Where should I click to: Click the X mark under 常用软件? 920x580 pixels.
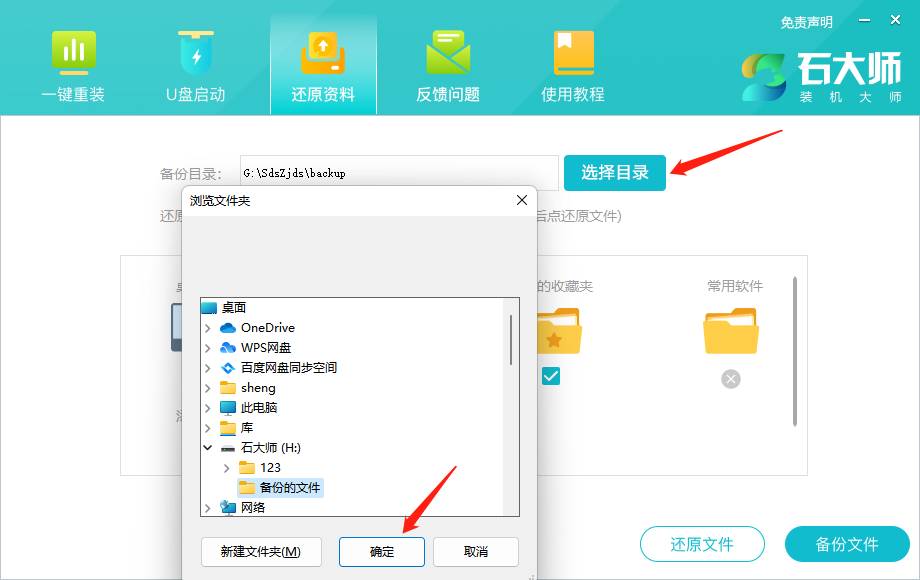click(x=731, y=379)
